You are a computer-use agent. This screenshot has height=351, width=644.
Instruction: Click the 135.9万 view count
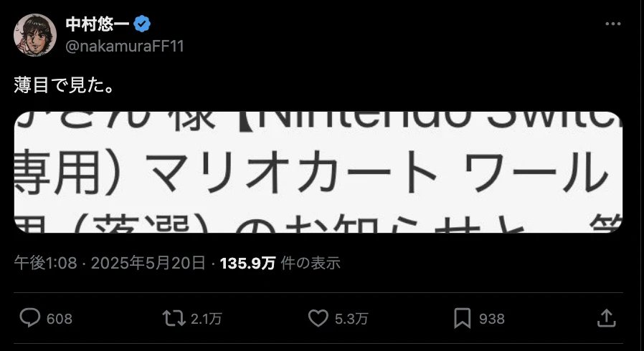coord(247,263)
